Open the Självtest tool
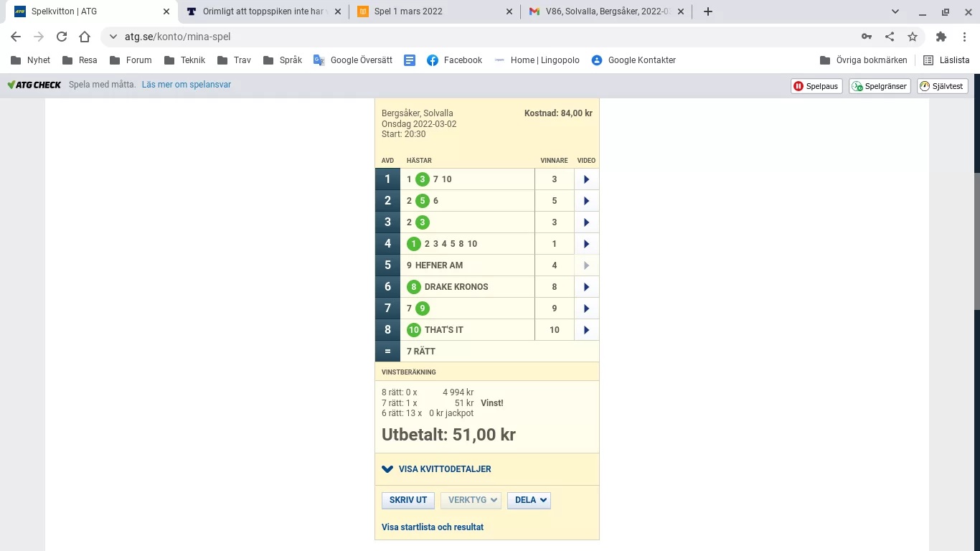 (x=942, y=86)
